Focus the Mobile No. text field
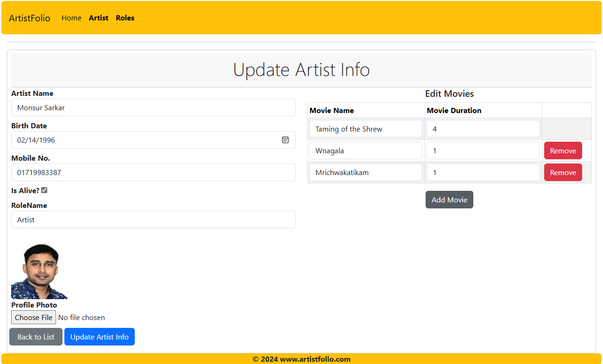The image size is (603, 364). click(x=153, y=172)
